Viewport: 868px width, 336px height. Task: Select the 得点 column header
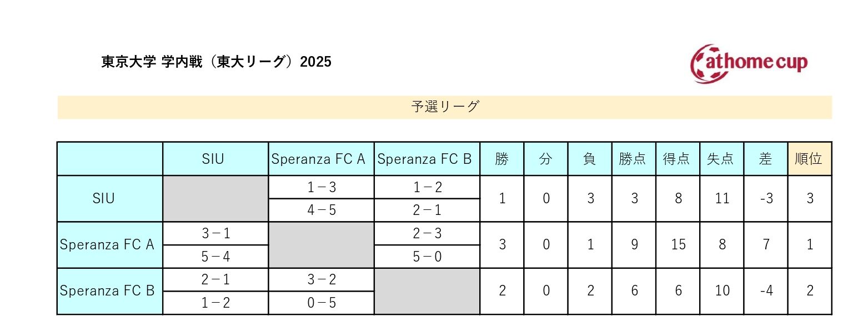pyautogui.click(x=678, y=159)
